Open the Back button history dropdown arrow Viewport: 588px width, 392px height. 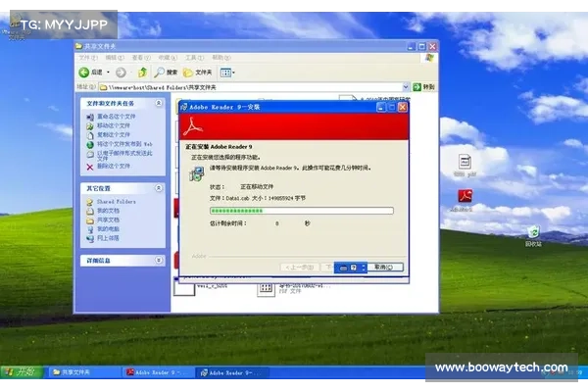pos(109,73)
